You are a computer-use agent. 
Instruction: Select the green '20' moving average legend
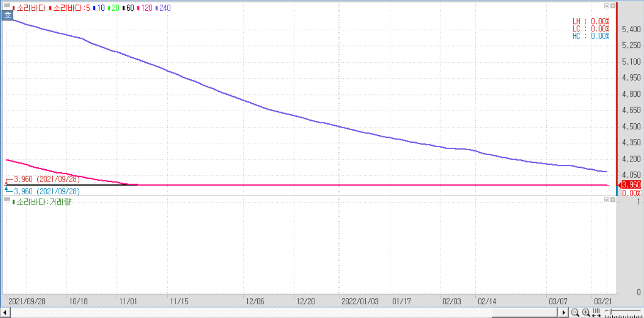click(113, 8)
